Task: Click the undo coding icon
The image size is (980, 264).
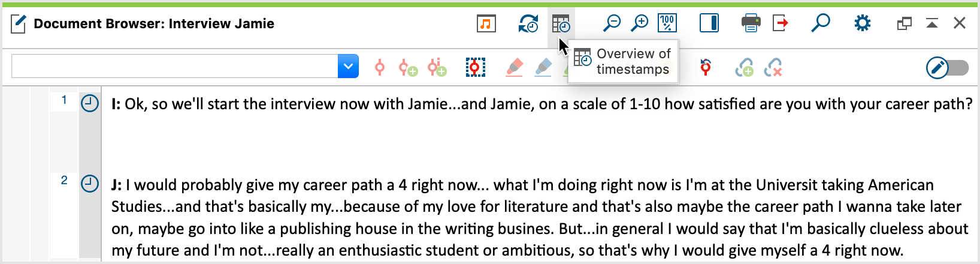Action: (x=706, y=67)
